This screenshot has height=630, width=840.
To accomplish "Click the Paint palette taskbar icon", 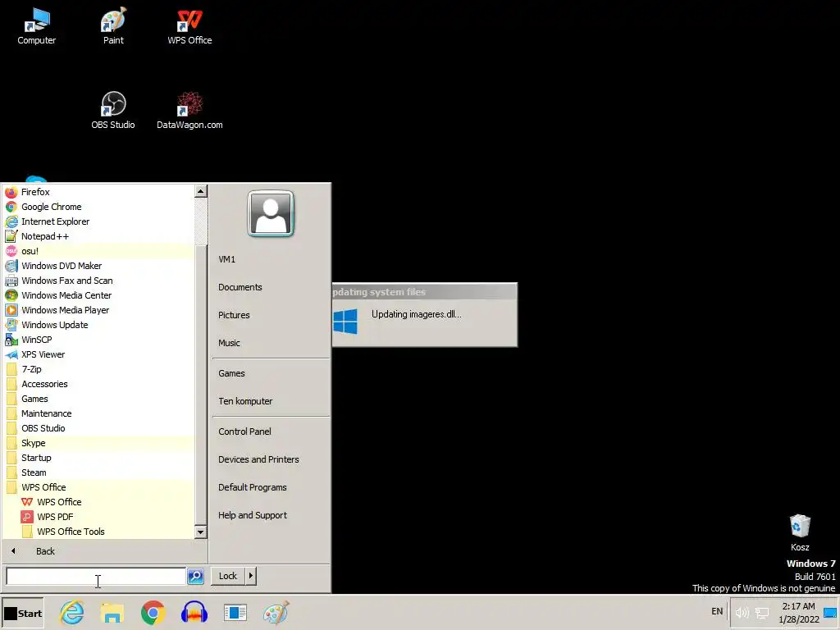I will coord(276,613).
